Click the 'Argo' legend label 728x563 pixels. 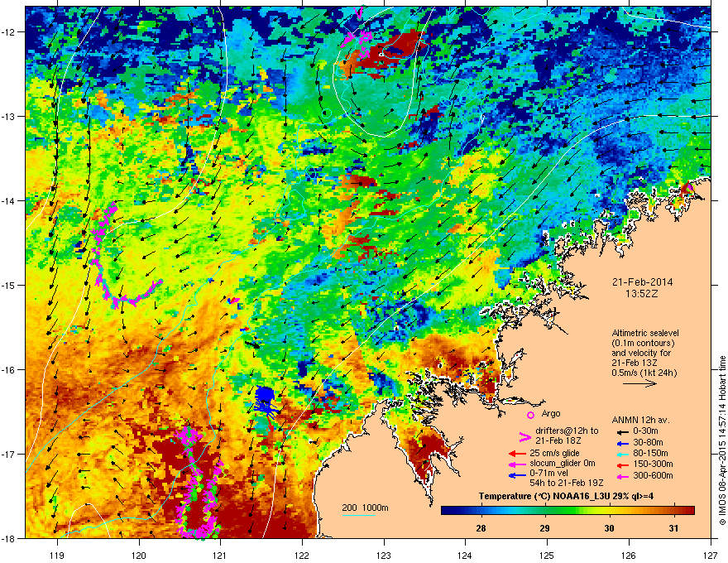pyautogui.click(x=551, y=413)
